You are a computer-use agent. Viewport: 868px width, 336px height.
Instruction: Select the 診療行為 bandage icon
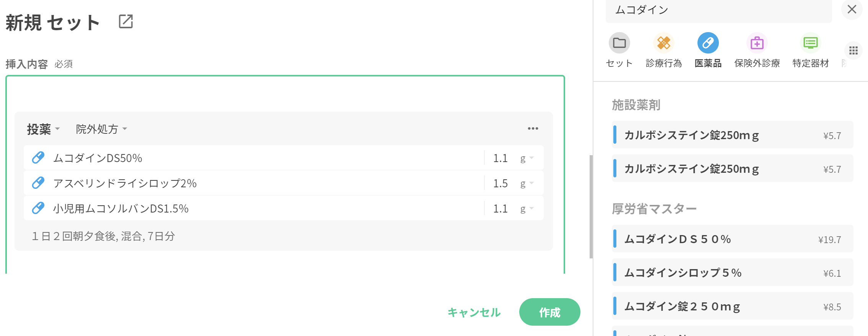(663, 43)
